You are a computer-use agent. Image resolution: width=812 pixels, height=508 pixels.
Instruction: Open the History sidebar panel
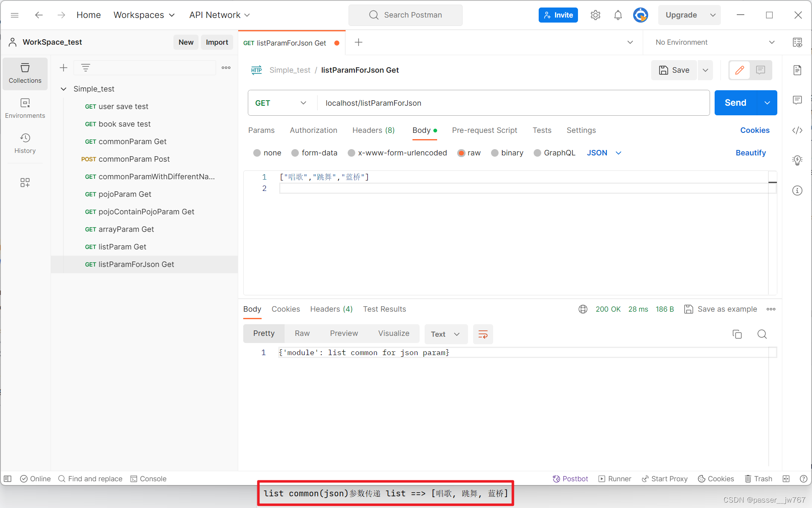tap(25, 143)
